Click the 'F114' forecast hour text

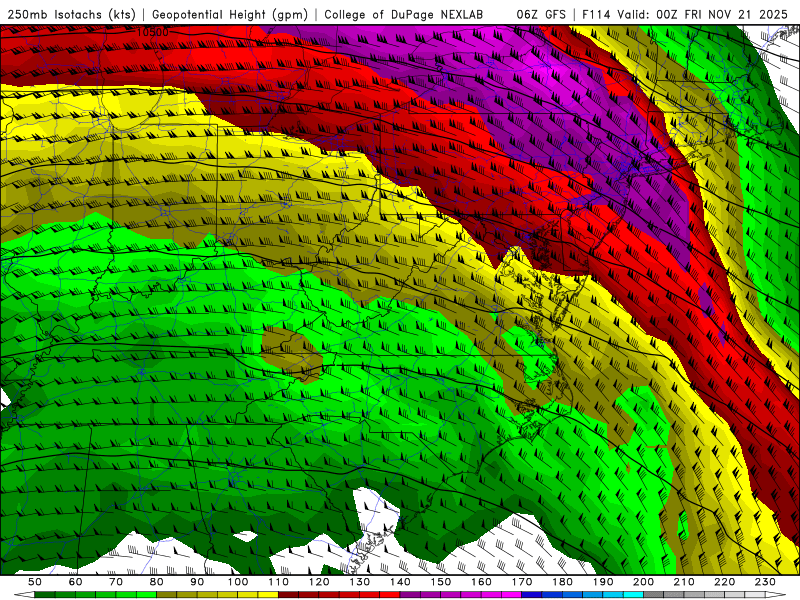click(596, 14)
